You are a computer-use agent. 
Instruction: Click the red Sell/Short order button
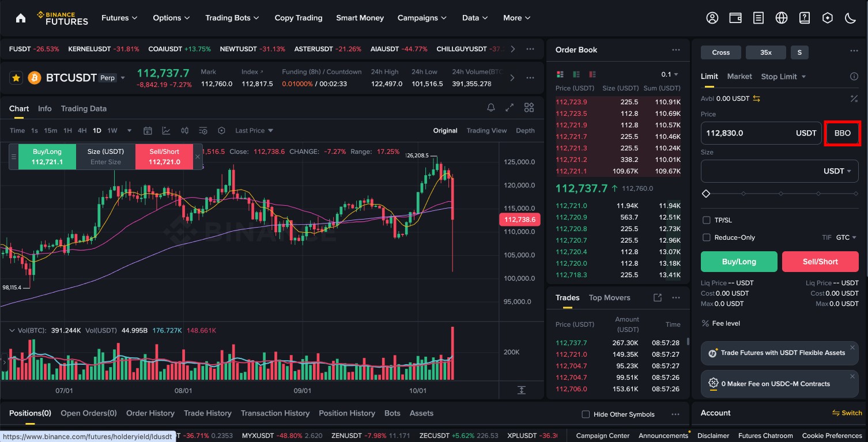(820, 262)
